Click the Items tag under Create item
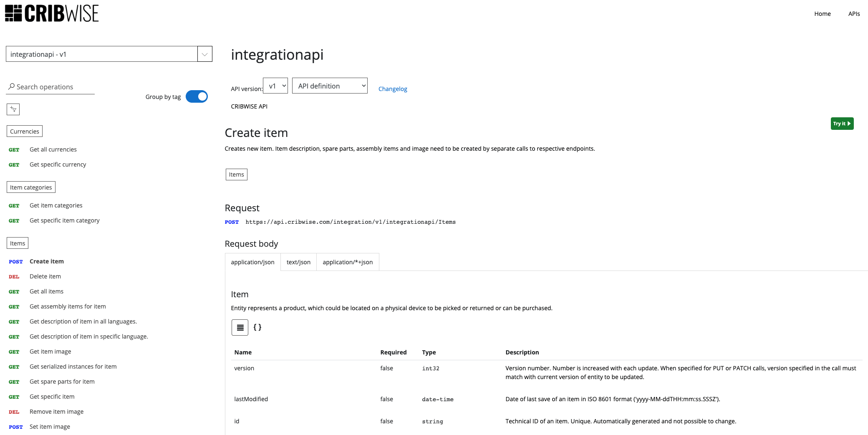Image resolution: width=868 pixels, height=435 pixels. coord(236,175)
